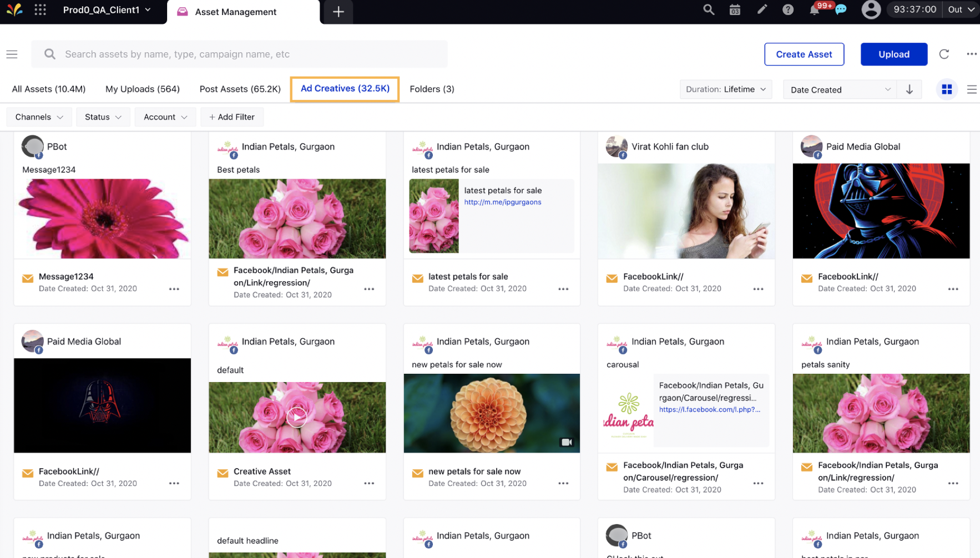This screenshot has height=558, width=980.
Task: Select the My Uploads (564) tab
Action: 143,89
